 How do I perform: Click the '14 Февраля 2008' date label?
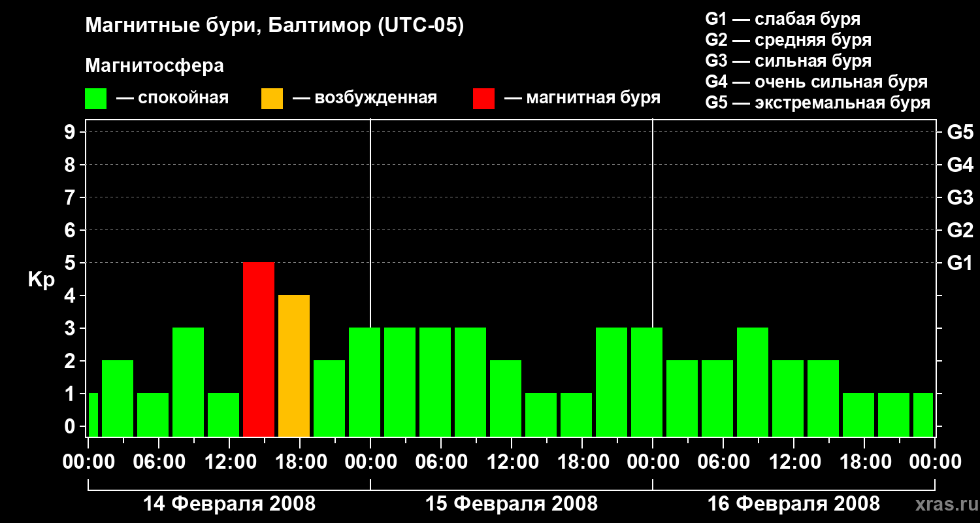[x=229, y=504]
